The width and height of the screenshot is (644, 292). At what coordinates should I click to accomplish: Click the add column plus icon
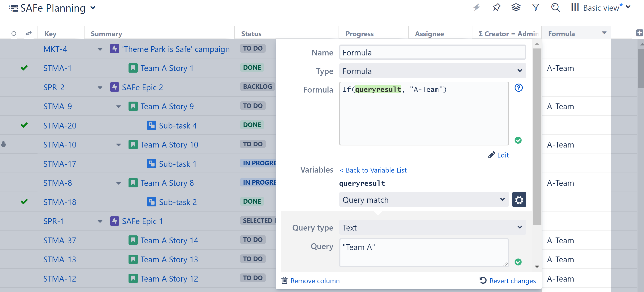[x=639, y=33]
